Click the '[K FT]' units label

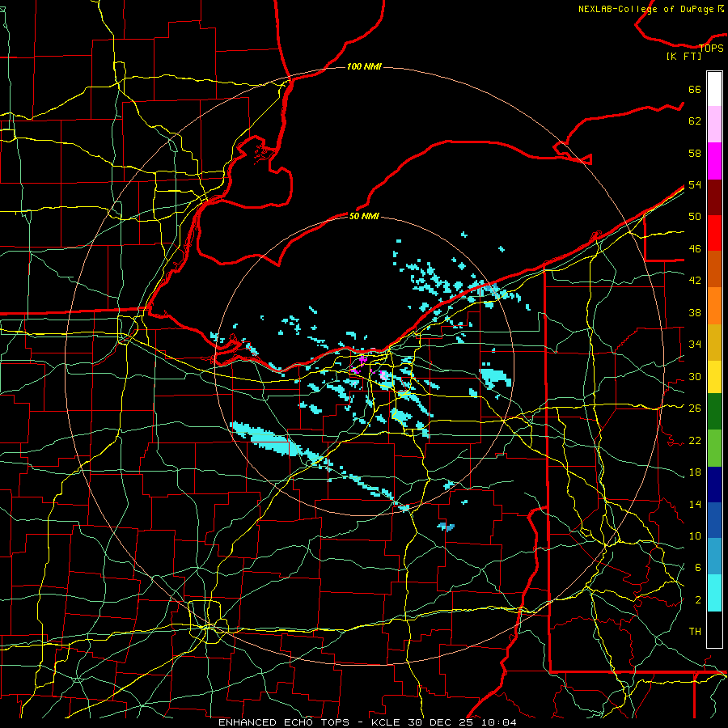coord(684,56)
